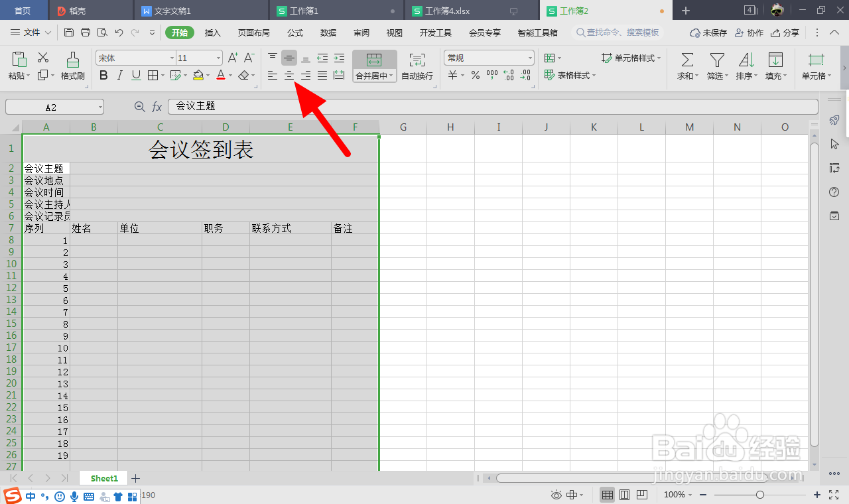Expand the Name Box dropdown A2
The width and height of the screenshot is (849, 504).
(x=100, y=107)
